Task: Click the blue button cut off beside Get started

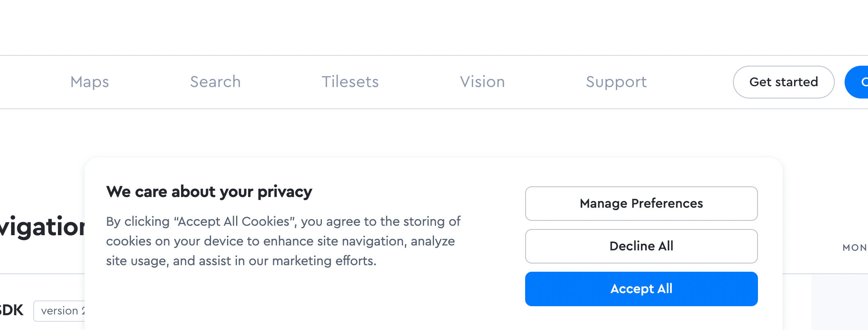Action: pyautogui.click(x=858, y=82)
